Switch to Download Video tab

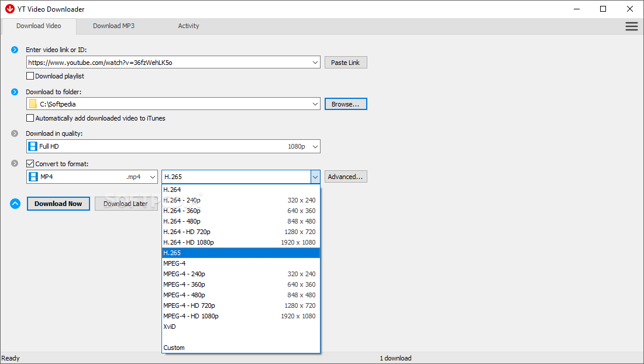click(39, 26)
